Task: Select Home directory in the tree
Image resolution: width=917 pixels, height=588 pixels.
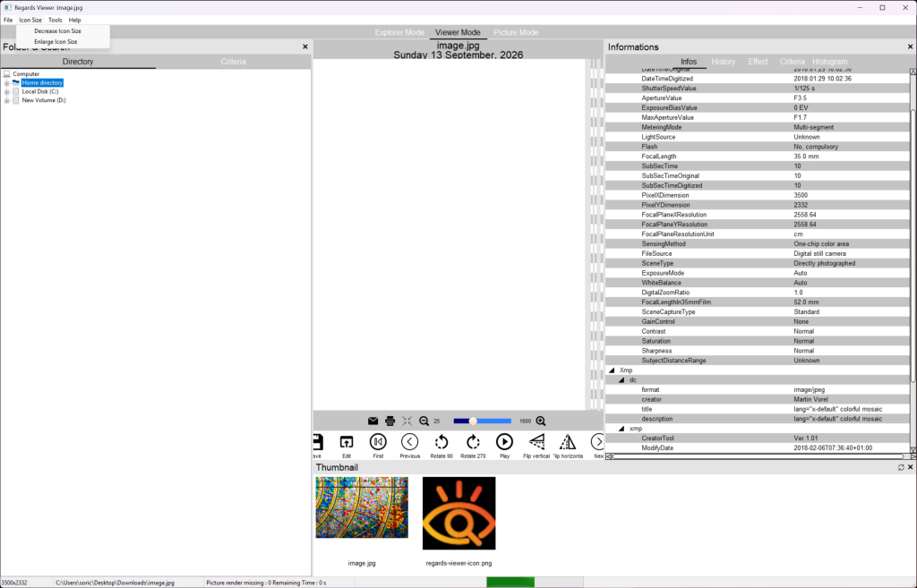Action: [x=42, y=83]
